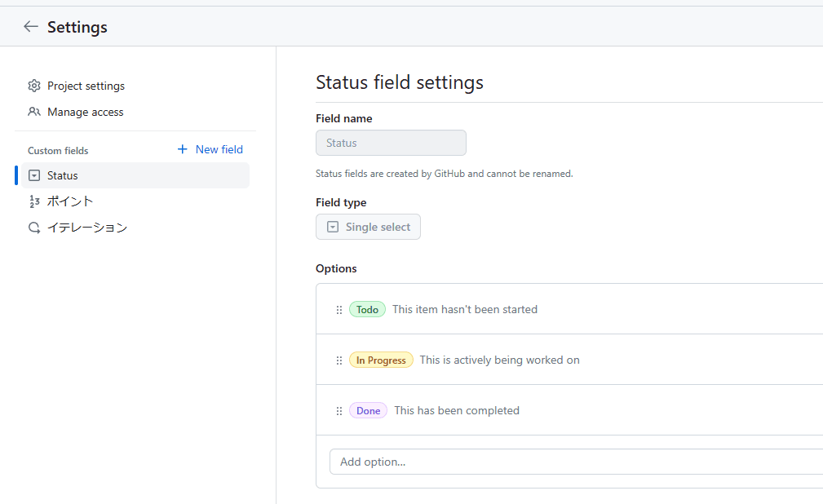The width and height of the screenshot is (823, 504).
Task: Click the drag handle of In Progress option
Action: coord(339,360)
